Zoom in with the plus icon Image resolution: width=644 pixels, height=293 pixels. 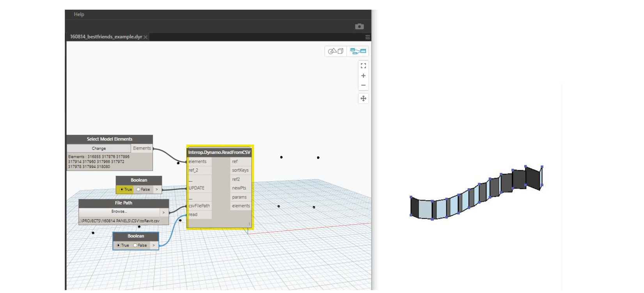(x=363, y=76)
